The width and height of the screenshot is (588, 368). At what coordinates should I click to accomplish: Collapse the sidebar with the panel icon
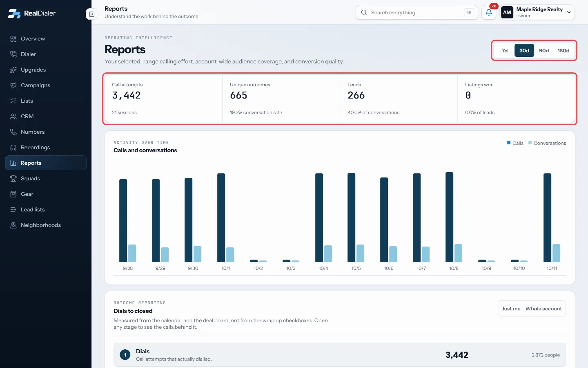tap(92, 14)
